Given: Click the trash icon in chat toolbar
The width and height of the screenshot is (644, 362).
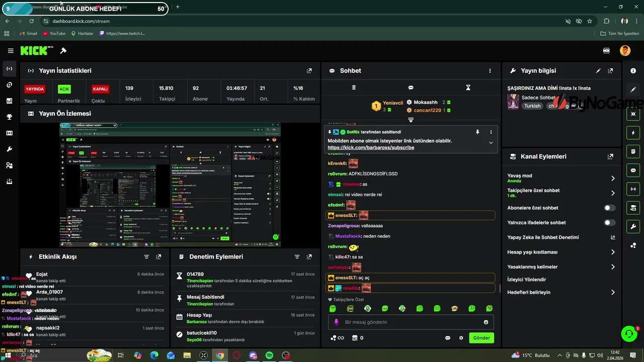Looking at the screenshot, I should [354, 87].
